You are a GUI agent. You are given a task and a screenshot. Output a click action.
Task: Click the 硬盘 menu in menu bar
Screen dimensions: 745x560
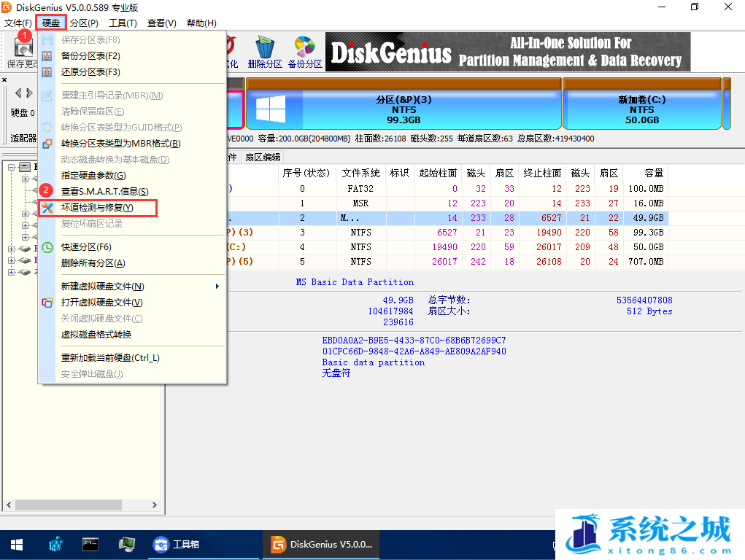[x=51, y=23]
